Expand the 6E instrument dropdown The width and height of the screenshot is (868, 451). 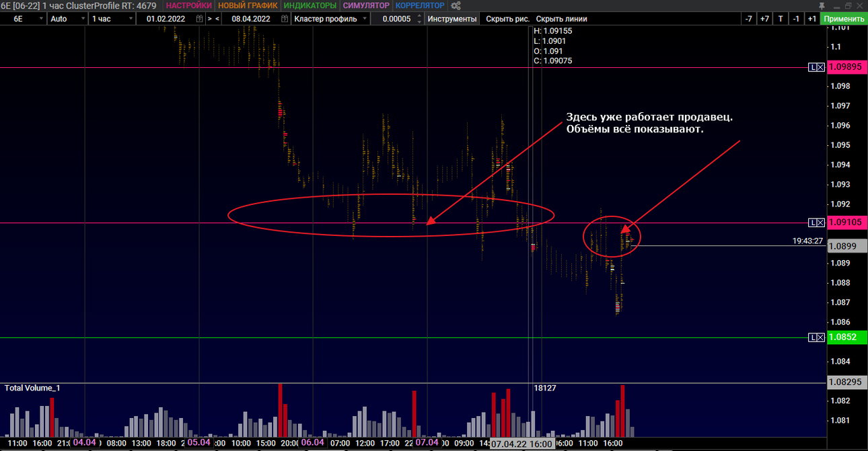pos(42,19)
